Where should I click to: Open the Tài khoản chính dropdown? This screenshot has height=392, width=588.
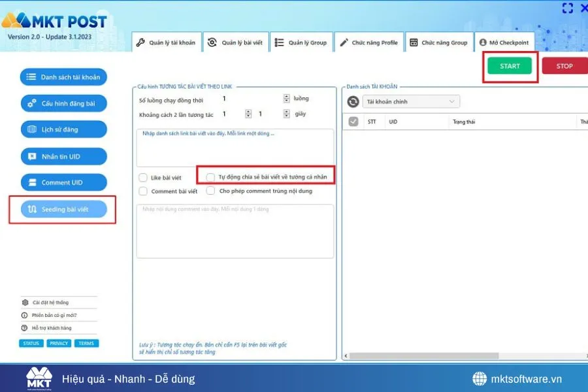coord(411,101)
